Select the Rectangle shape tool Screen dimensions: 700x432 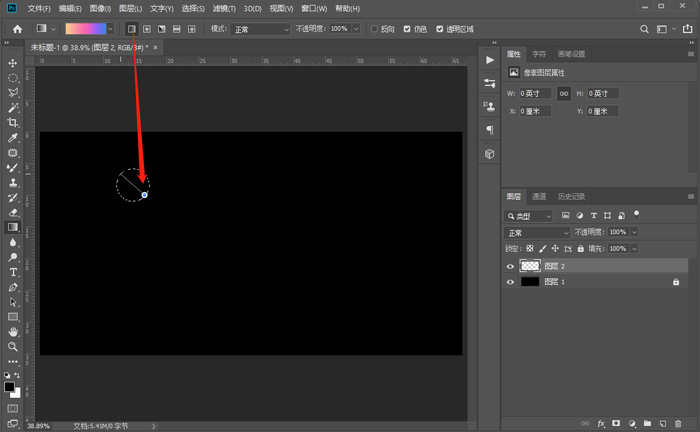13,317
